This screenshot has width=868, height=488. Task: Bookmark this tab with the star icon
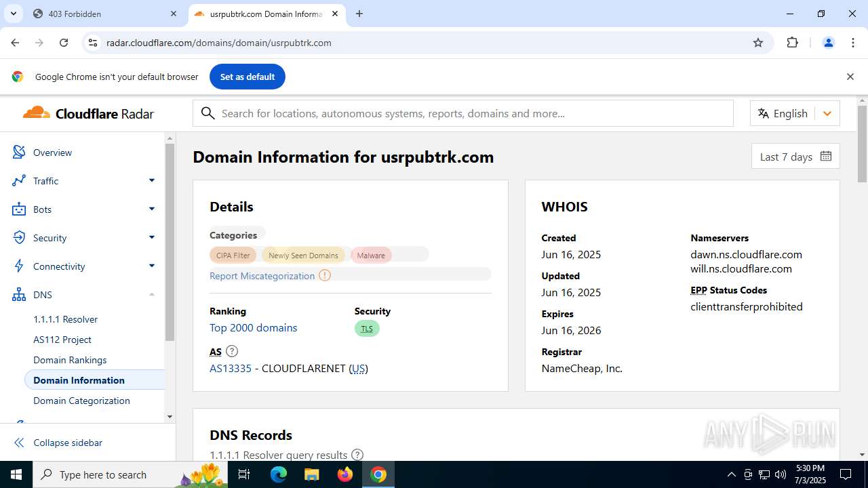coord(758,43)
